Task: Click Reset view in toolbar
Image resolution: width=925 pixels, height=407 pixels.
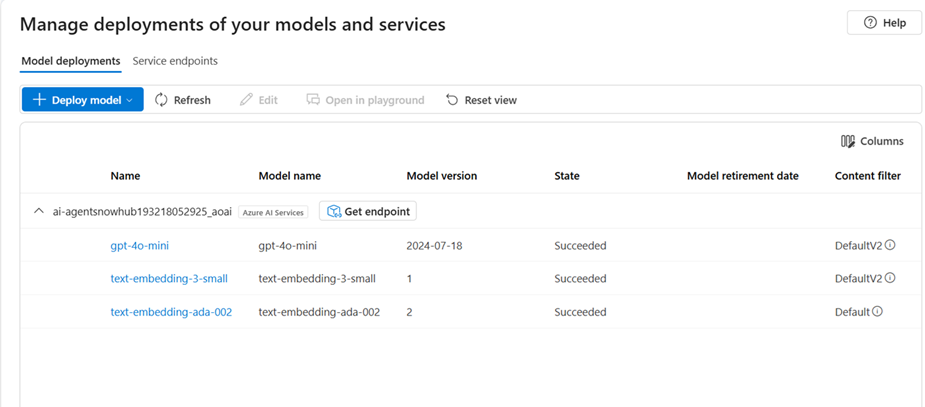Action: pyautogui.click(x=481, y=100)
